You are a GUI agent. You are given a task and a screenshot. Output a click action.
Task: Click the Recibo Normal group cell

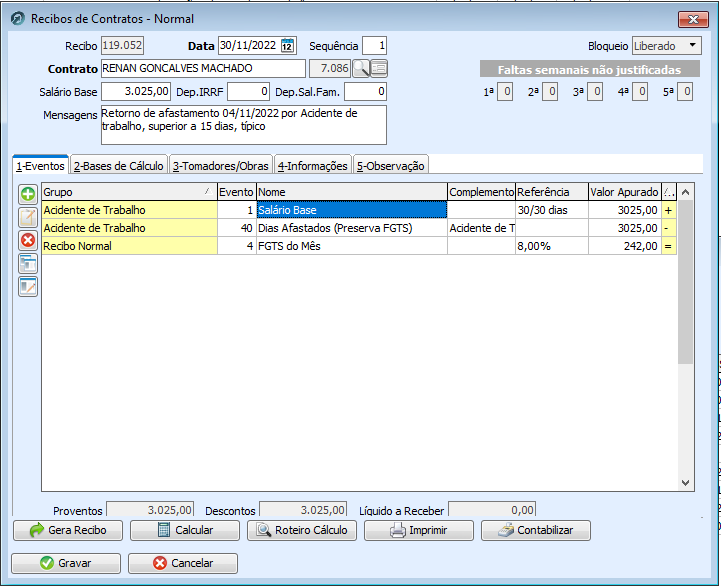pos(129,246)
